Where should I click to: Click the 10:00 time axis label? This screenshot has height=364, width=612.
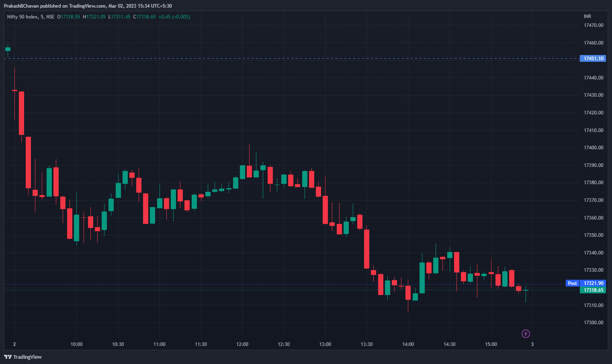coord(76,344)
